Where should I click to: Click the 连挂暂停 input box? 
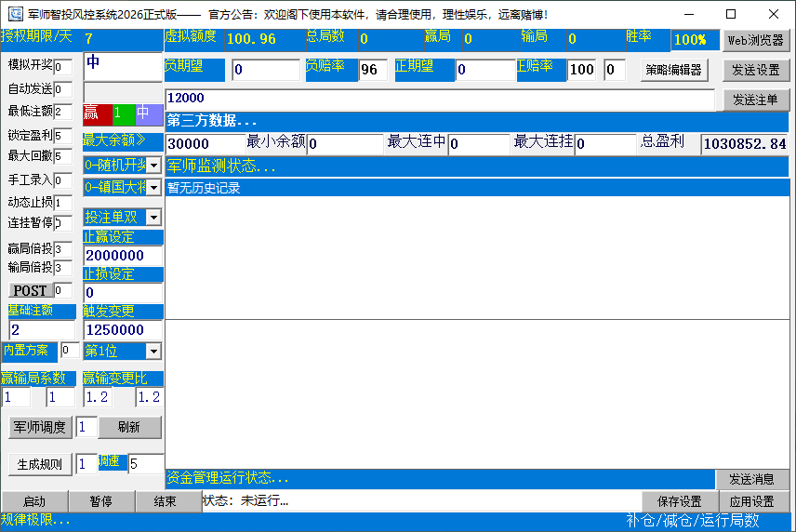pos(63,222)
